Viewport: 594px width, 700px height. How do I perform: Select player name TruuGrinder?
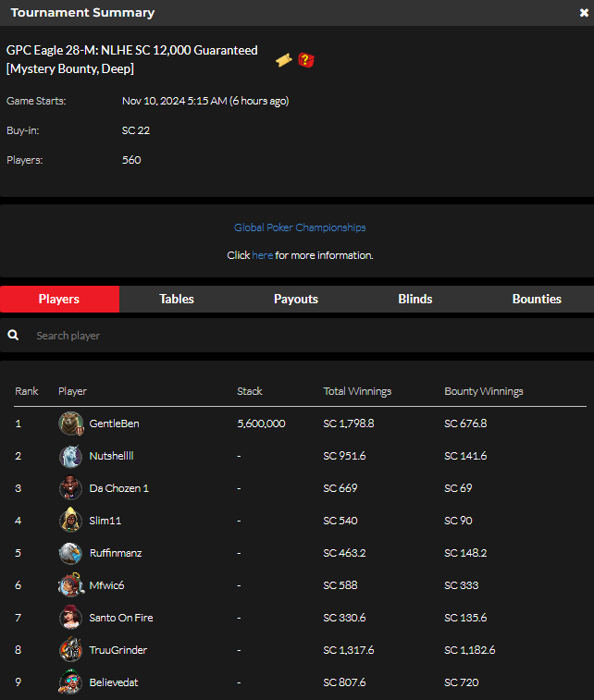coord(118,650)
